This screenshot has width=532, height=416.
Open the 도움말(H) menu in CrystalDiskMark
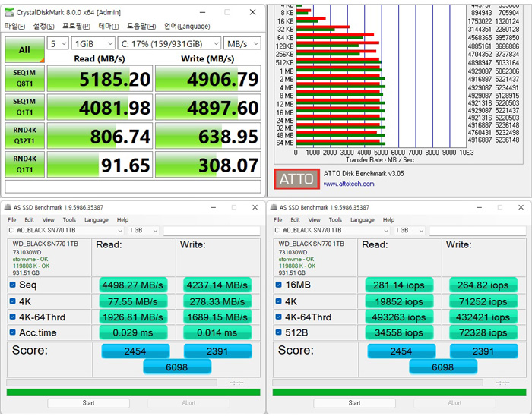point(141,26)
